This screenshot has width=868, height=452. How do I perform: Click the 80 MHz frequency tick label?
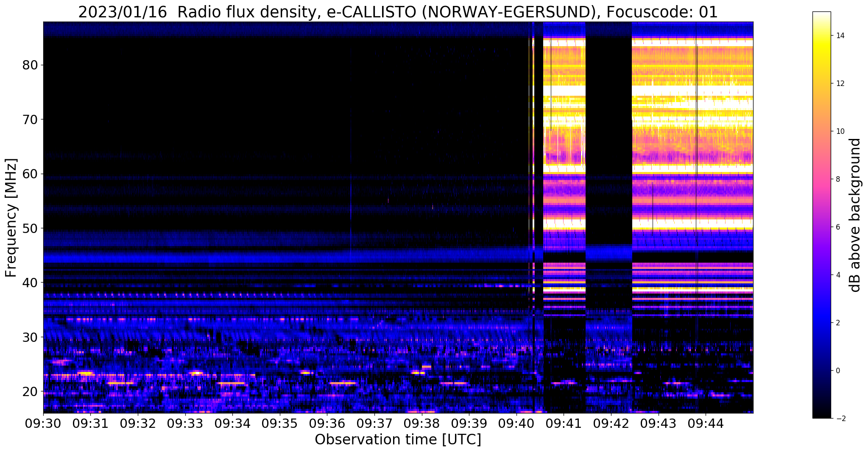coord(30,65)
